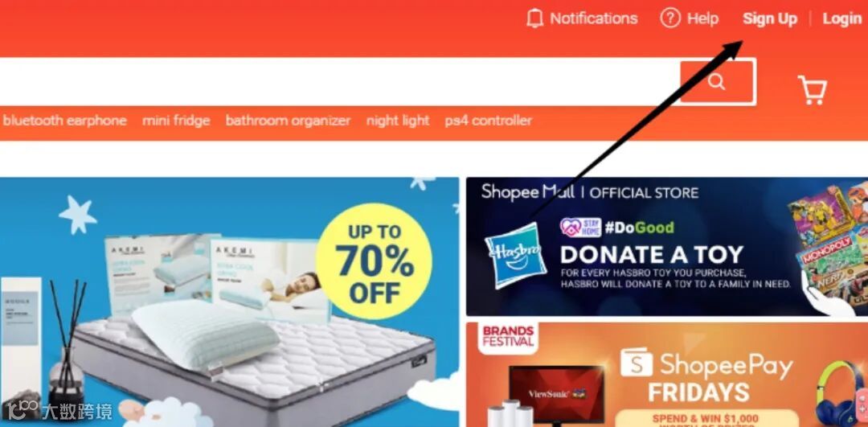Open the Help question mark icon
The height and width of the screenshot is (427, 868).
click(x=669, y=18)
